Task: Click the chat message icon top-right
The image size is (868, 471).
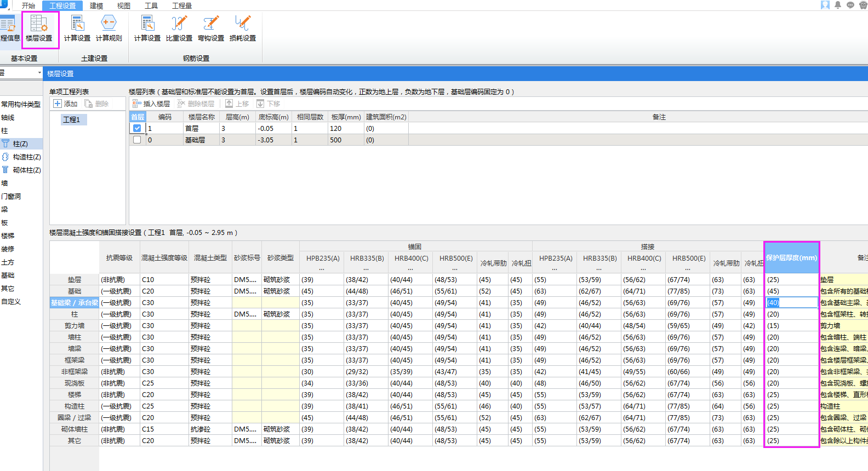Action: 850,5
